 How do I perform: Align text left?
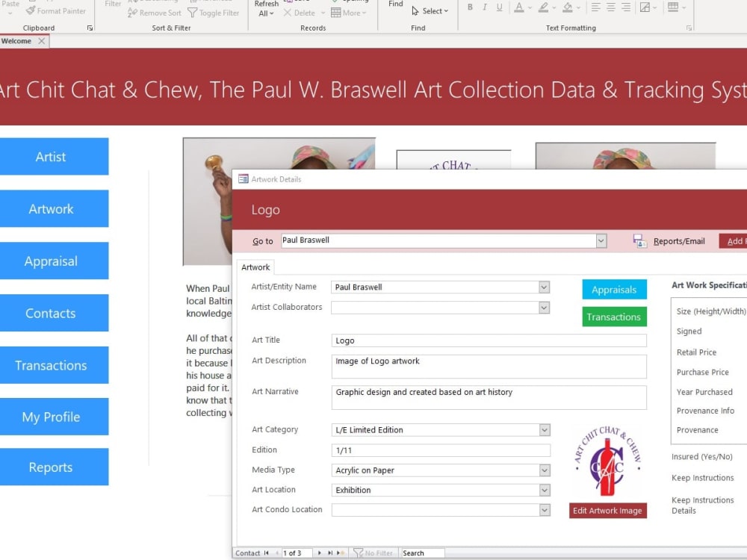point(595,7)
